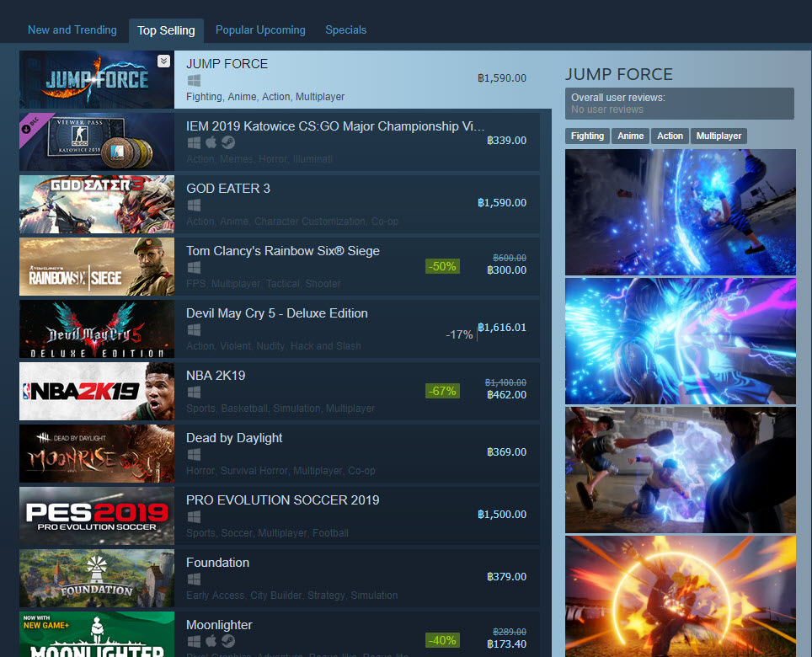Click the Mac icon in the IEM 2019 Katowice row
Screen dimensions: 812x657
pyautogui.click(x=211, y=142)
